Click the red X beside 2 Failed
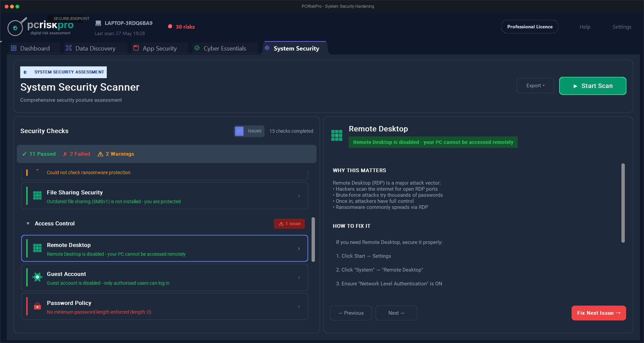This screenshot has height=343, width=644. (65, 154)
